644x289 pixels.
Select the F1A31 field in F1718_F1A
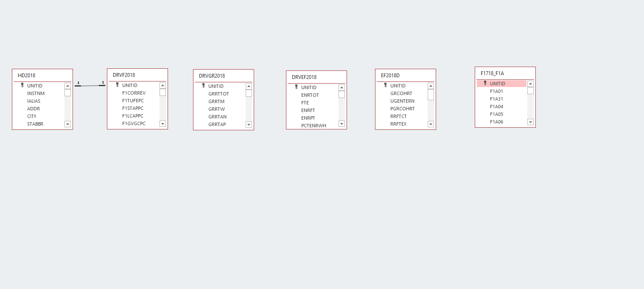[502, 99]
